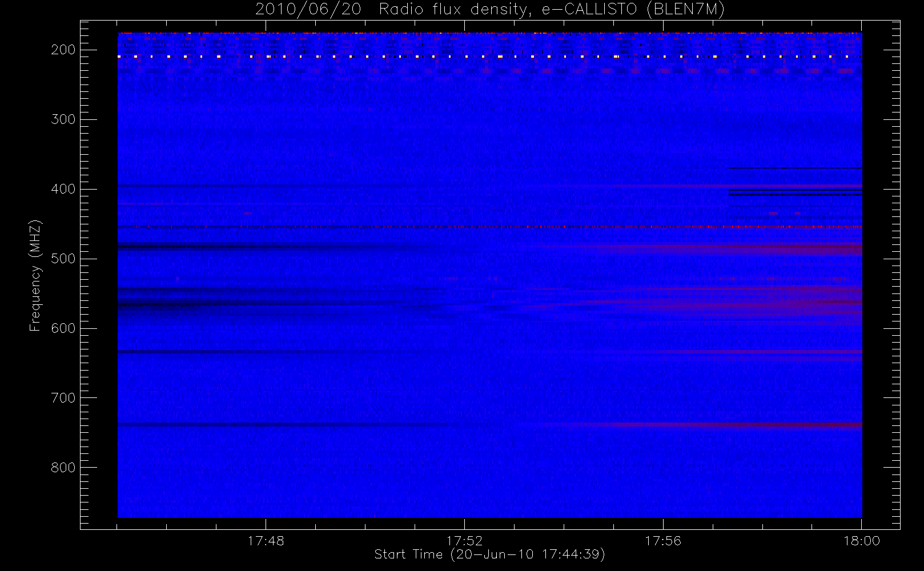924x571 pixels.
Task: Click the 'Frequency (MHZ)' axis label
Action: tap(35, 275)
